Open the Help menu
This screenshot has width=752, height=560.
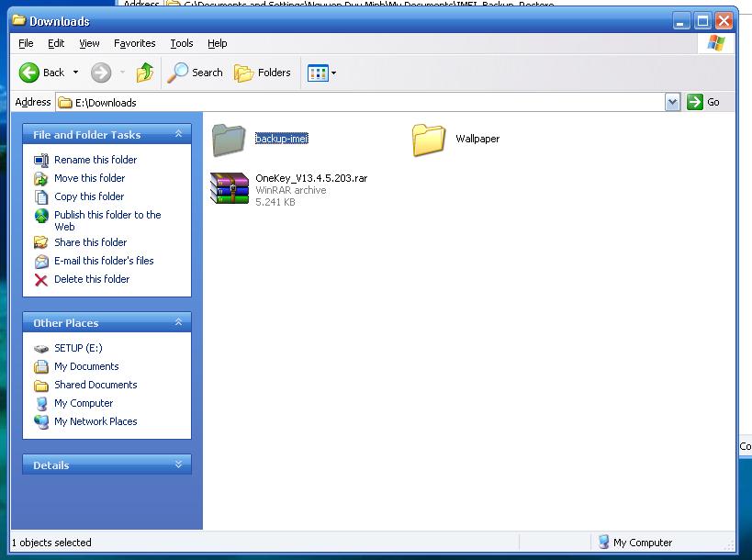coord(218,43)
